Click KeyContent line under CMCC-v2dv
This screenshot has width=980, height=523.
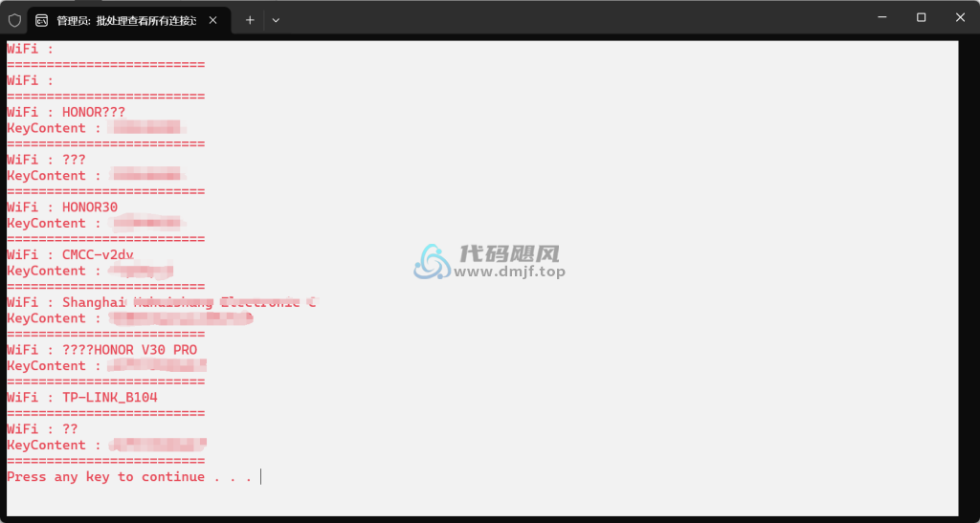click(x=90, y=271)
